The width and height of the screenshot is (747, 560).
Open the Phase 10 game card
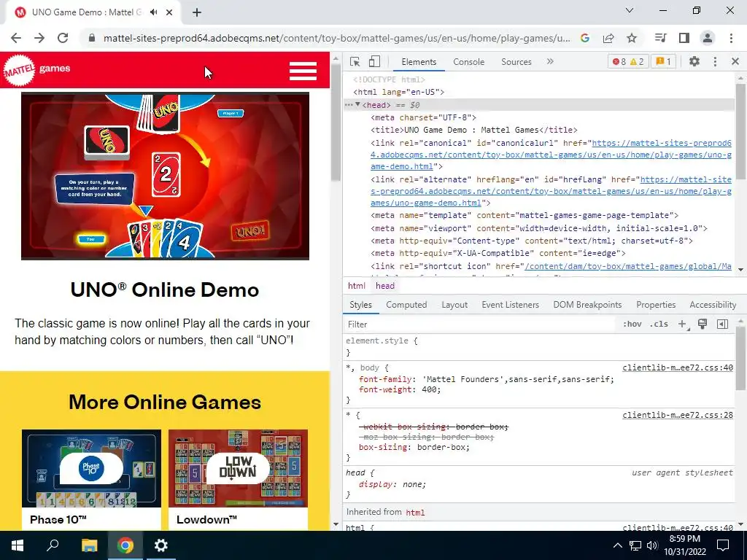pyautogui.click(x=91, y=480)
